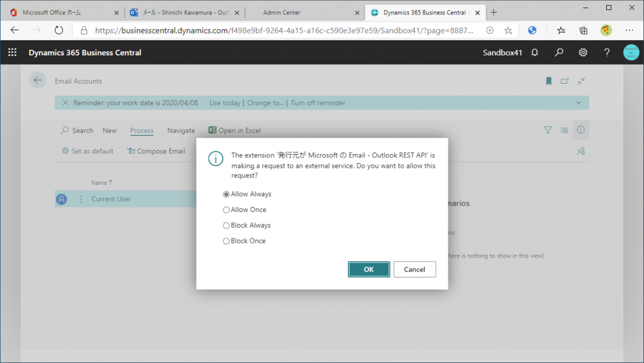Click the search magnifier in header

[558, 52]
